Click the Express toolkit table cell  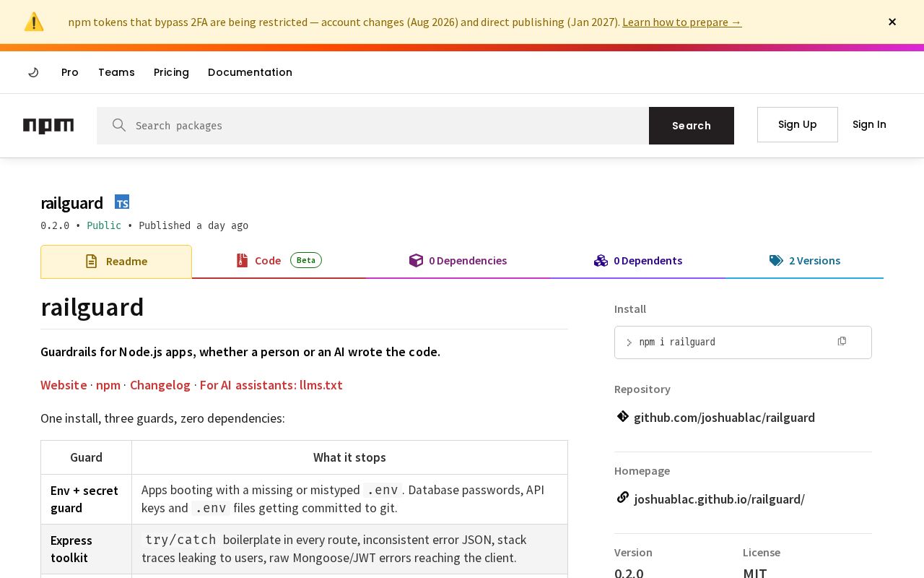(x=86, y=549)
